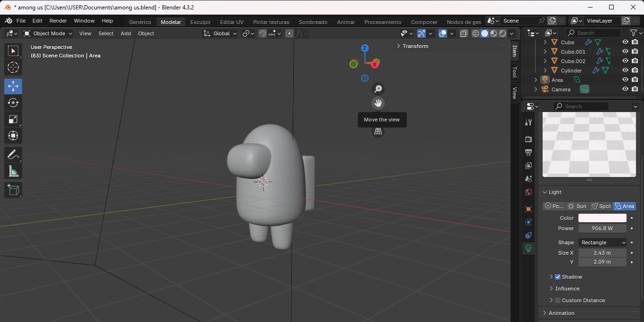This screenshot has height=322, width=644.
Task: Switch to the Editar UV workspace tab
Action: (x=232, y=22)
